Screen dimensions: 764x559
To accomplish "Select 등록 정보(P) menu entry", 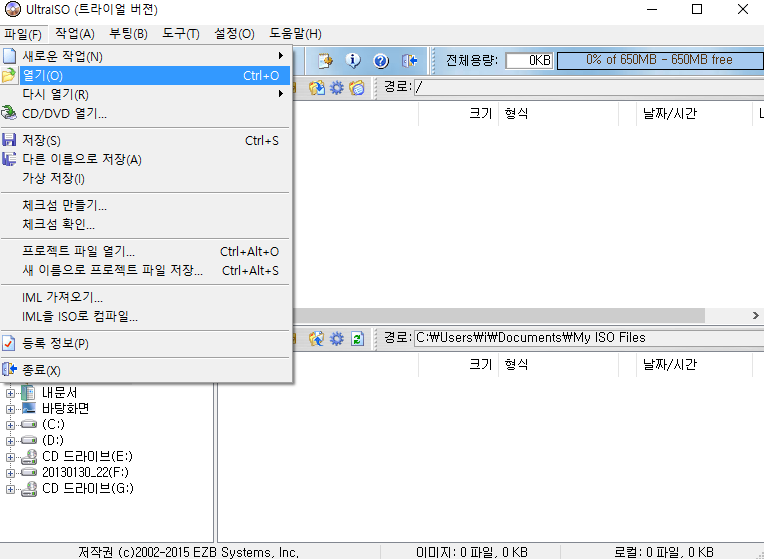I will point(146,343).
